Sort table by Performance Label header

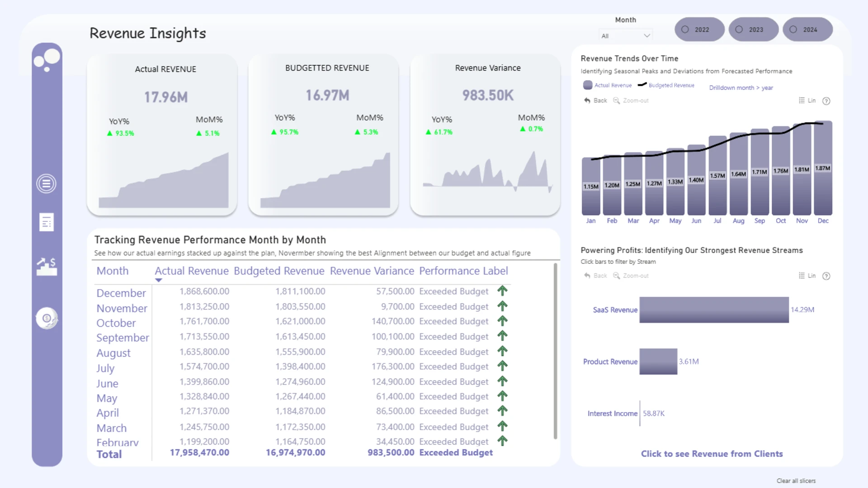pyautogui.click(x=463, y=271)
